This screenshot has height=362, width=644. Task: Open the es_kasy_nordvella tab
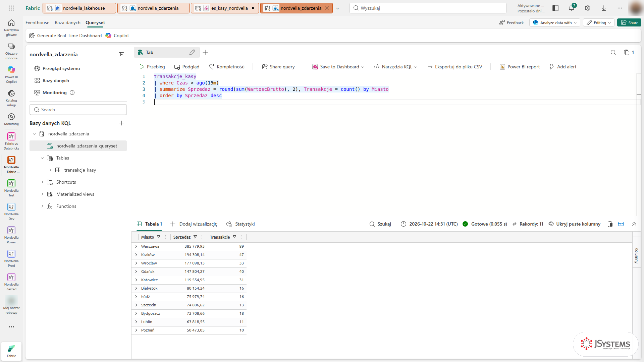click(225, 8)
